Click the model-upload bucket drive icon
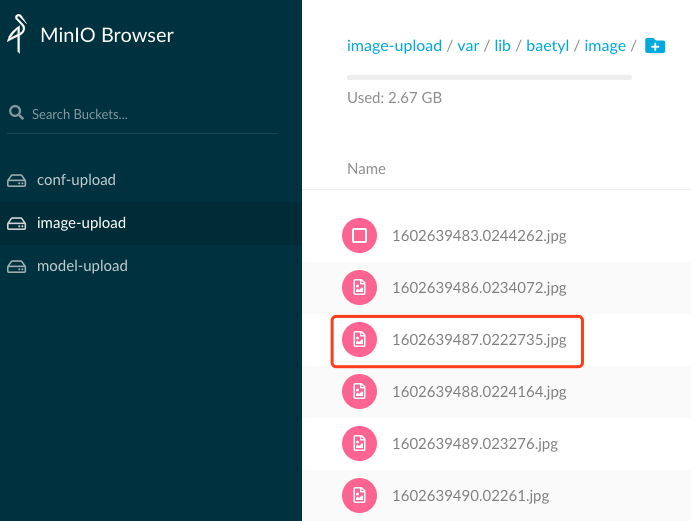691x521 pixels. coord(16,266)
